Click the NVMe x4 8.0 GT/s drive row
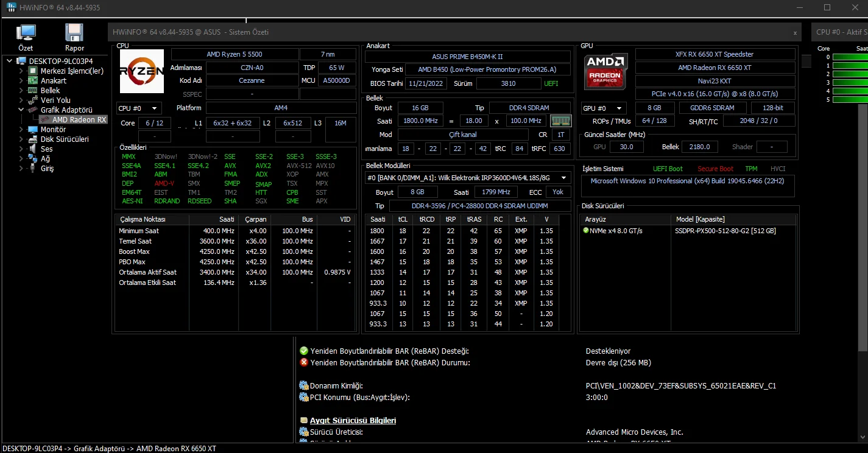The height and width of the screenshot is (453, 868). click(x=616, y=231)
